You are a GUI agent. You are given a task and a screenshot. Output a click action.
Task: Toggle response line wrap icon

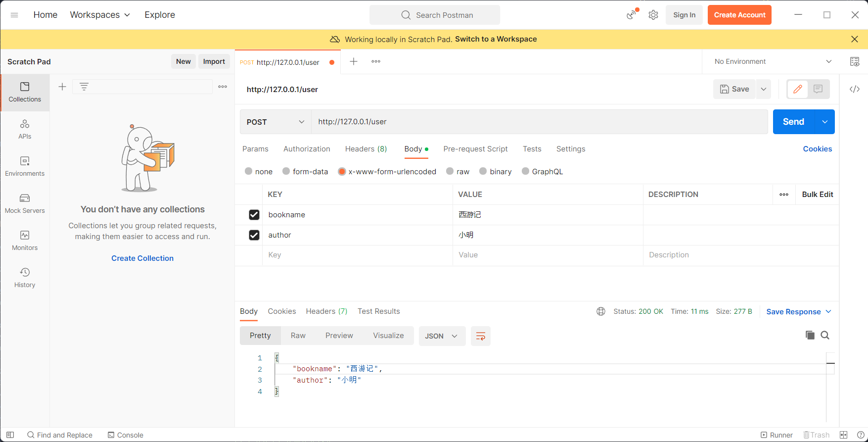pos(480,336)
